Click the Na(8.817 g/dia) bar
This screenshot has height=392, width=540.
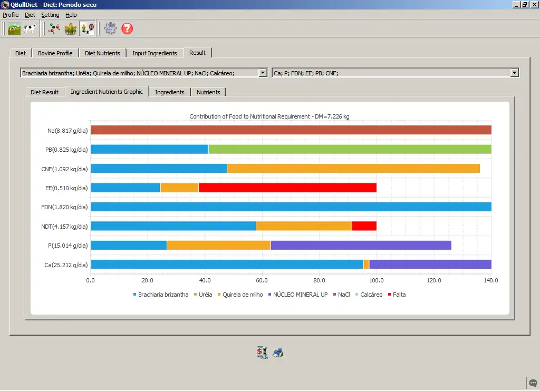tap(291, 130)
